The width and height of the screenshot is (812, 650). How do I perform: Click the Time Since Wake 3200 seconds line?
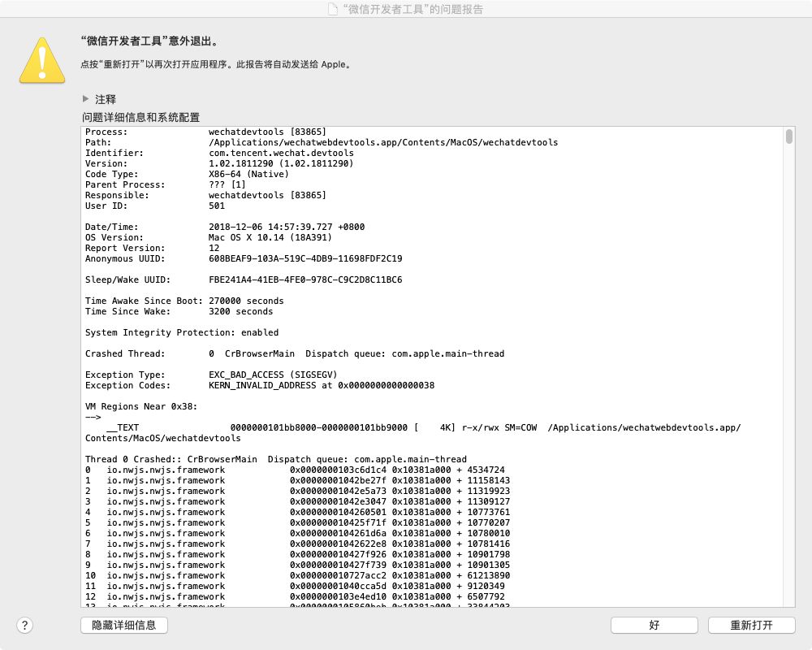click(179, 311)
